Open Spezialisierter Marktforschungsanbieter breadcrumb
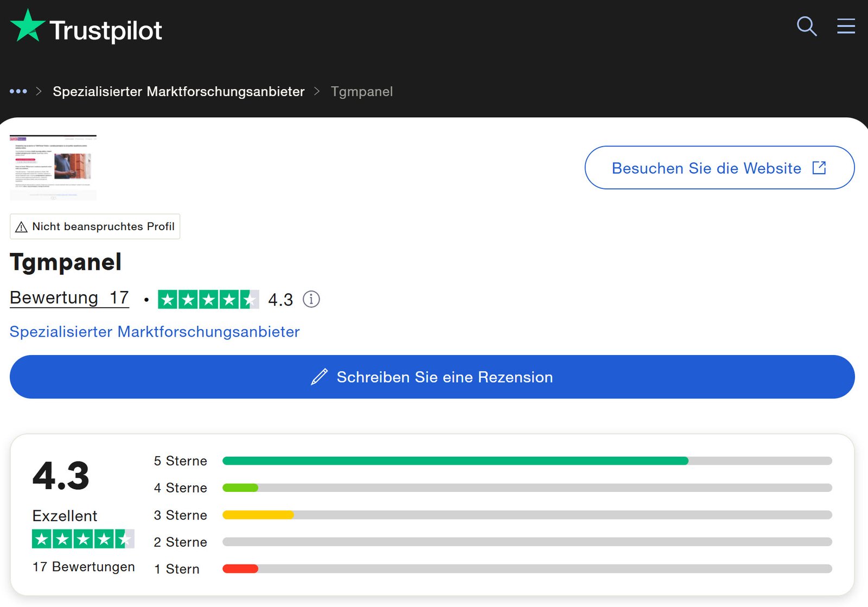The height and width of the screenshot is (607, 868). click(178, 91)
